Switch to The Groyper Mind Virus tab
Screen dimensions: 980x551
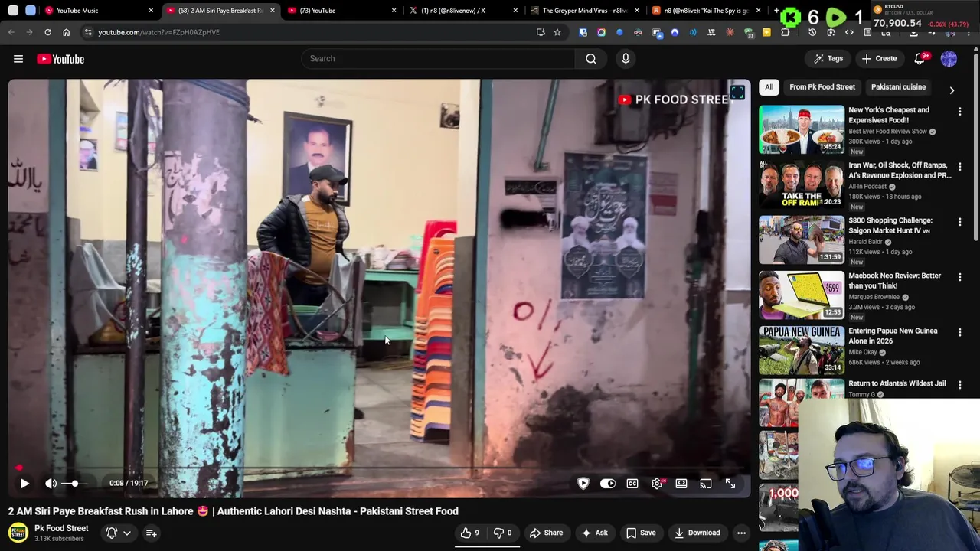click(584, 11)
